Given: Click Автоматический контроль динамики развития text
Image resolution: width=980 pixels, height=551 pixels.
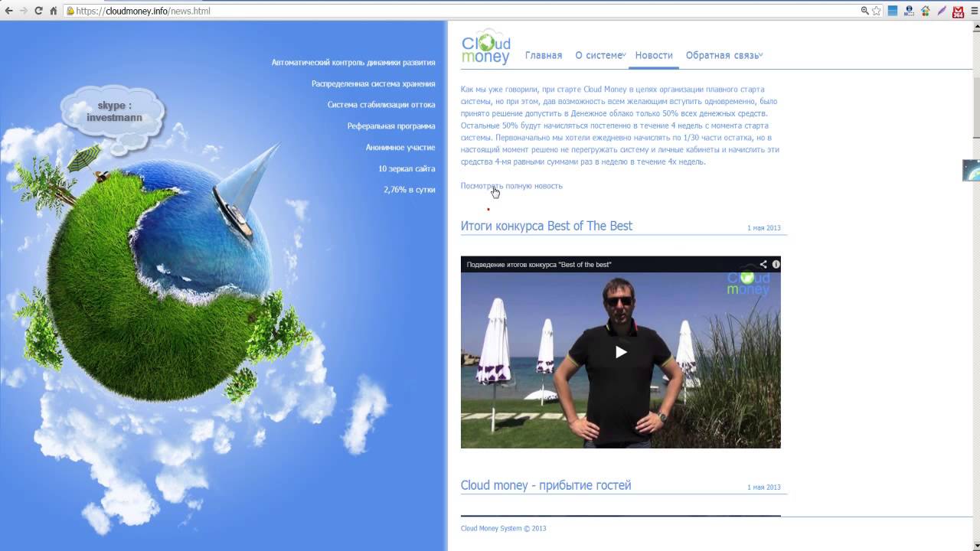Looking at the screenshot, I should pos(353,63).
